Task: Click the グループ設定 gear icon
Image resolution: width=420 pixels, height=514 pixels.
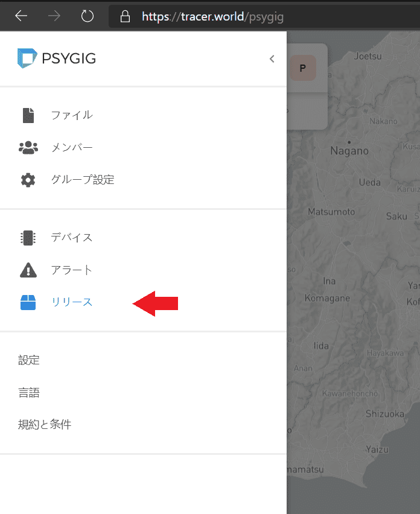Action: (x=28, y=180)
